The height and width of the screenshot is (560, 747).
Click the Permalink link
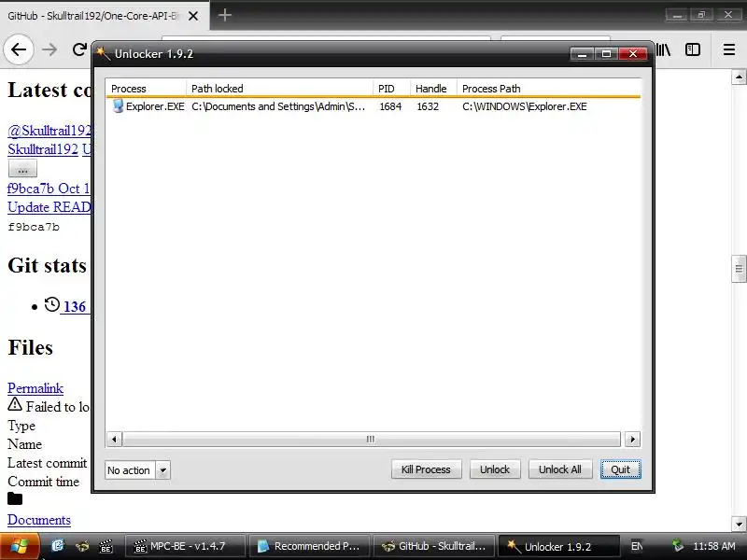(35, 388)
